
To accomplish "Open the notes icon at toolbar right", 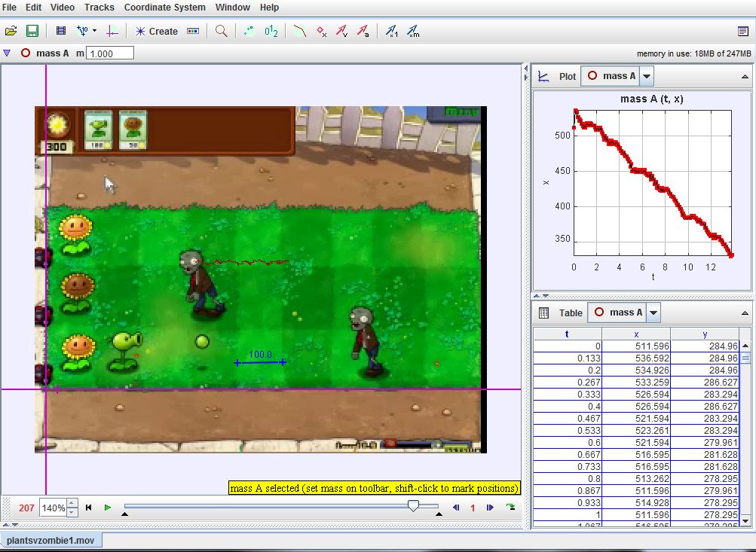I will [743, 32].
